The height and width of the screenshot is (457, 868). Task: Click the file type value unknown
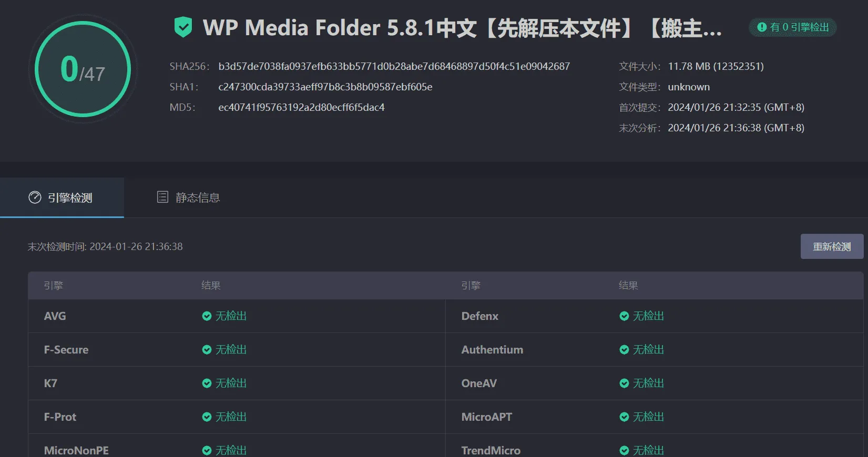coord(689,87)
